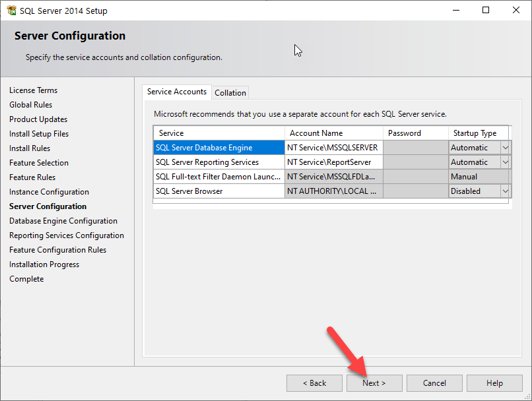The width and height of the screenshot is (532, 401).
Task: Click Feature Rules step
Action: pos(32,177)
